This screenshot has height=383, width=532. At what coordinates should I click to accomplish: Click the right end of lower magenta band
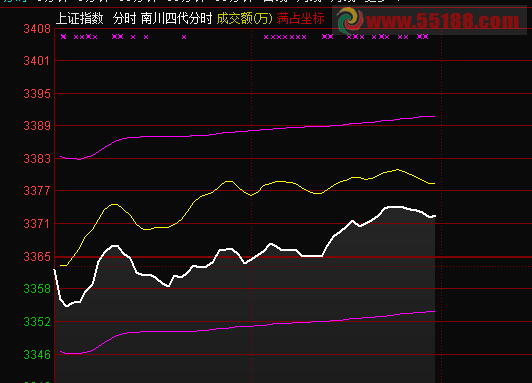pyautogui.click(x=433, y=311)
